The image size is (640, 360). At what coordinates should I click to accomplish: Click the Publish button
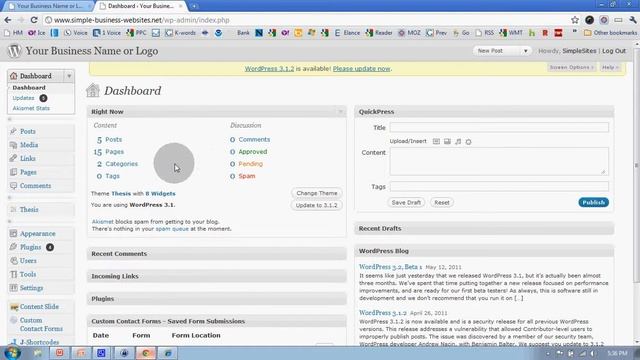pyautogui.click(x=593, y=202)
